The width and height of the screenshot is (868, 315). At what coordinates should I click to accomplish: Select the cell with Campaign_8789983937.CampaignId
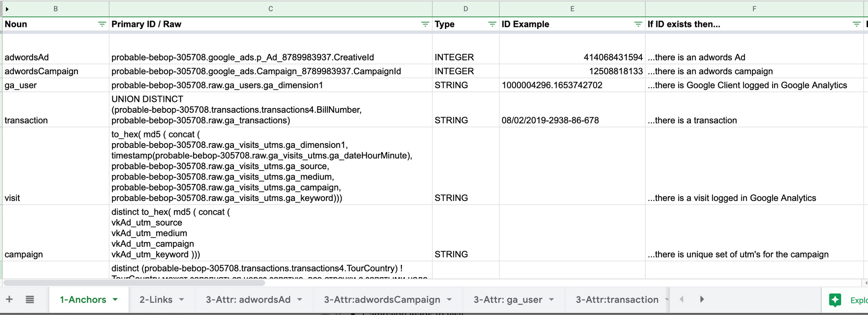[x=270, y=71]
